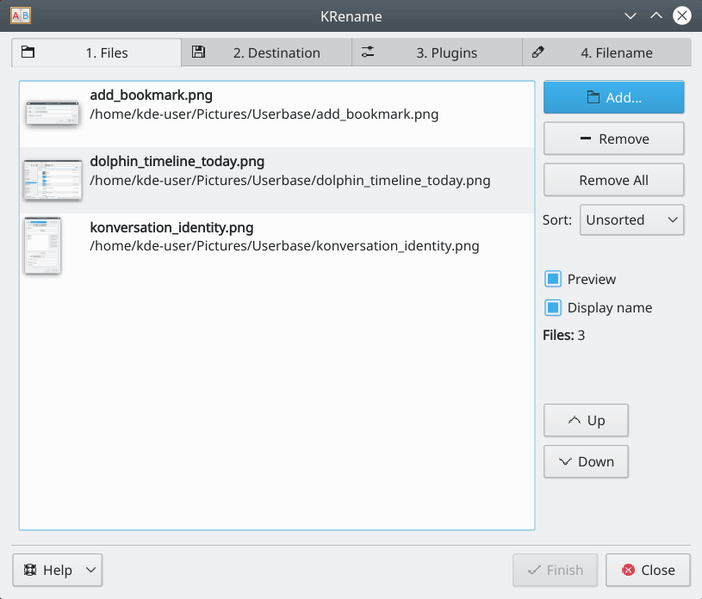
Task: Move file down with Down button
Action: tap(586, 461)
